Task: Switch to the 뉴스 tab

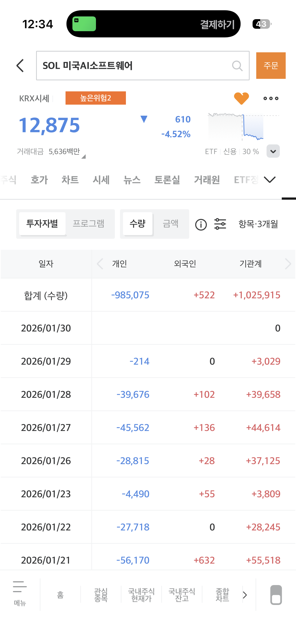Action: tap(132, 180)
